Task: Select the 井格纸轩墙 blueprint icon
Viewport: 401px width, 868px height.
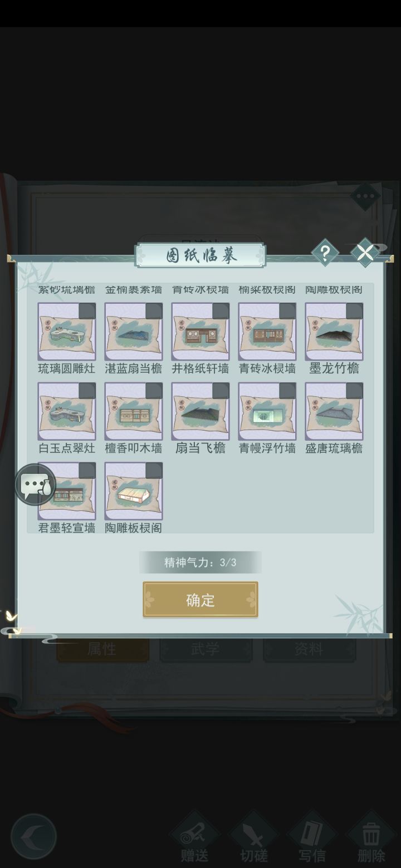Action: pos(200,332)
